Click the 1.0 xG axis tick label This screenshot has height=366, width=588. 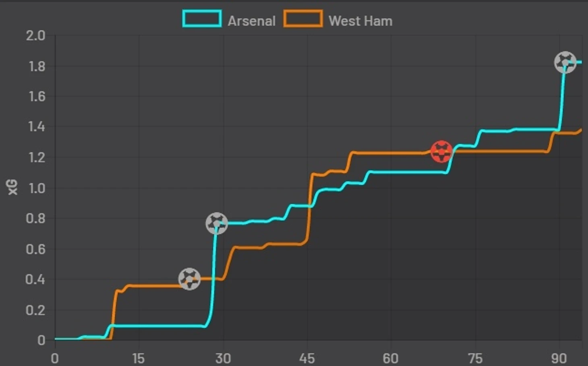click(x=36, y=188)
